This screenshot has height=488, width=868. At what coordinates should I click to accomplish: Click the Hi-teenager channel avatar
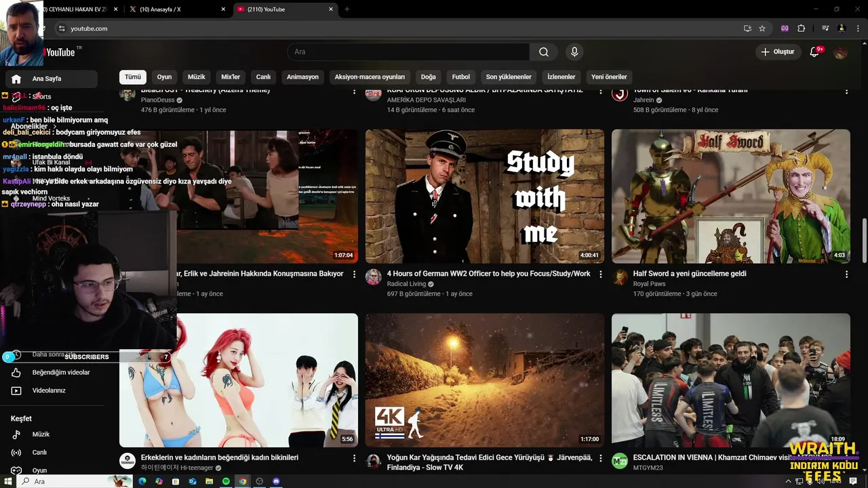click(x=127, y=461)
